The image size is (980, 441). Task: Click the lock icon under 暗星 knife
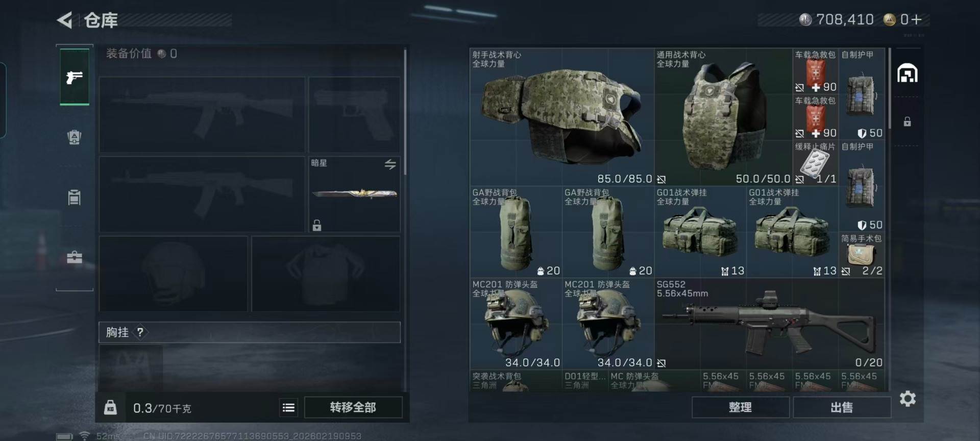click(317, 225)
